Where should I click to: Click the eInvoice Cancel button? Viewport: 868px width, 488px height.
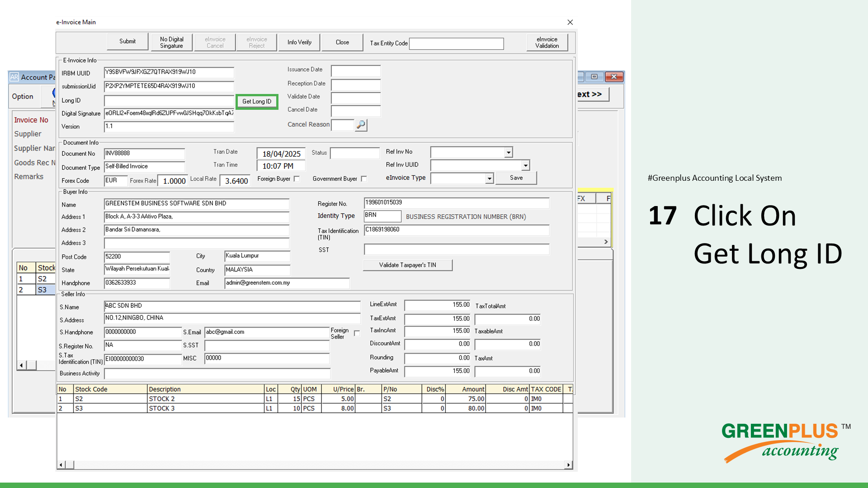(215, 42)
